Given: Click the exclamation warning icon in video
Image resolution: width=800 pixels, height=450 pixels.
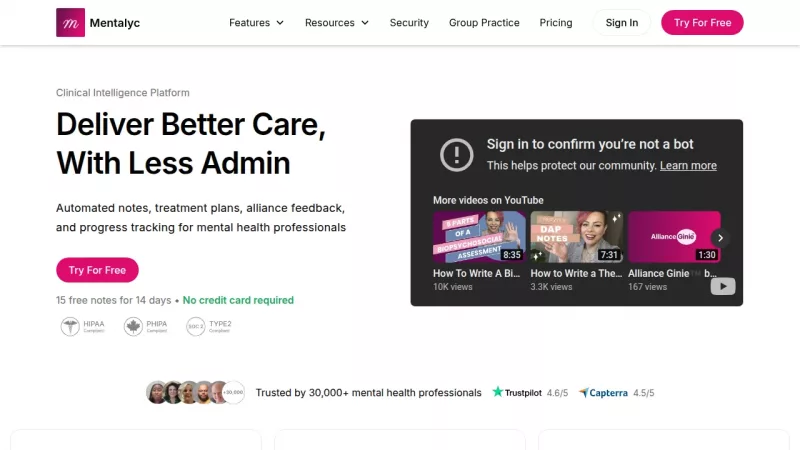Looking at the screenshot, I should point(457,154).
